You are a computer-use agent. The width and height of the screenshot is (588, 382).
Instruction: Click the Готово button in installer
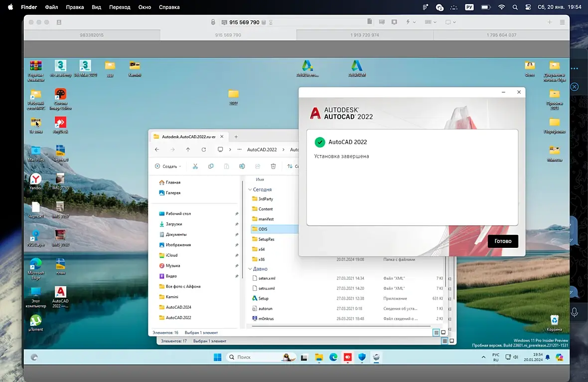point(503,241)
